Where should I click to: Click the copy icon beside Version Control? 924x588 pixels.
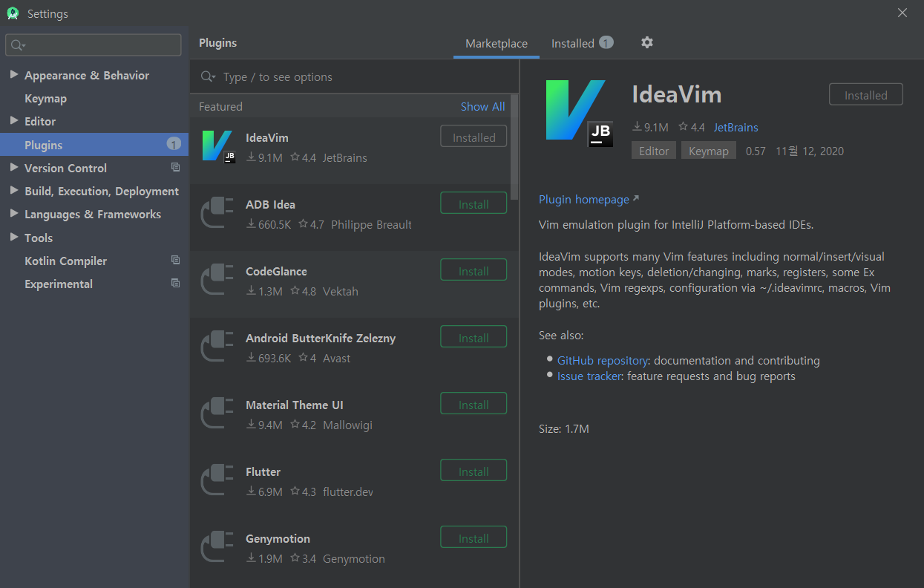tap(176, 167)
